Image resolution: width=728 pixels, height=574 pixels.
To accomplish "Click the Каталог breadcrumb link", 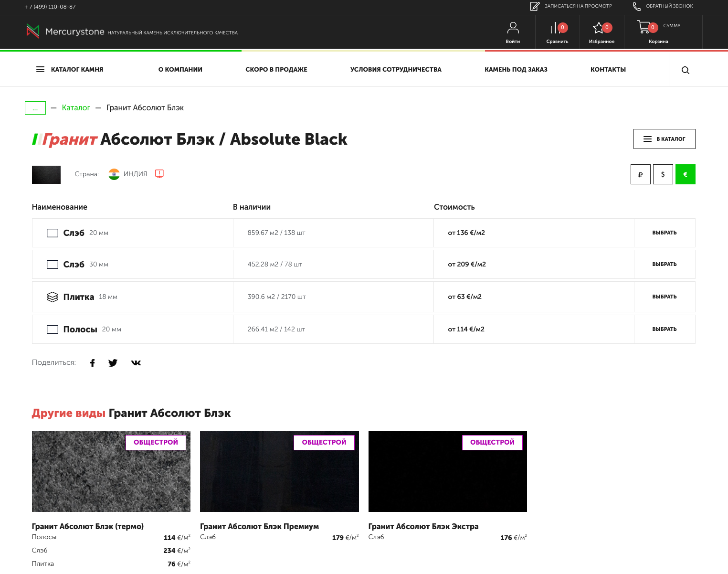I will click(76, 108).
